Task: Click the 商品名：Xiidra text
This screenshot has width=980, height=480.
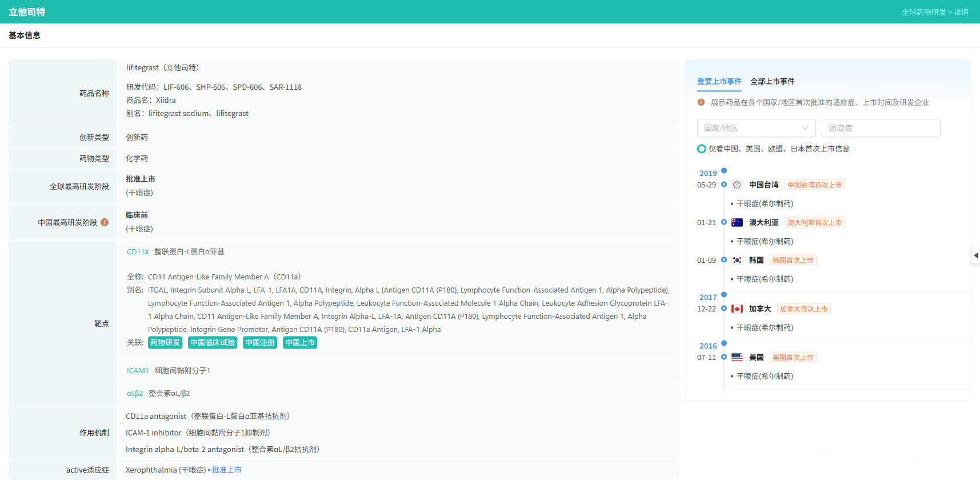Action: point(151,100)
